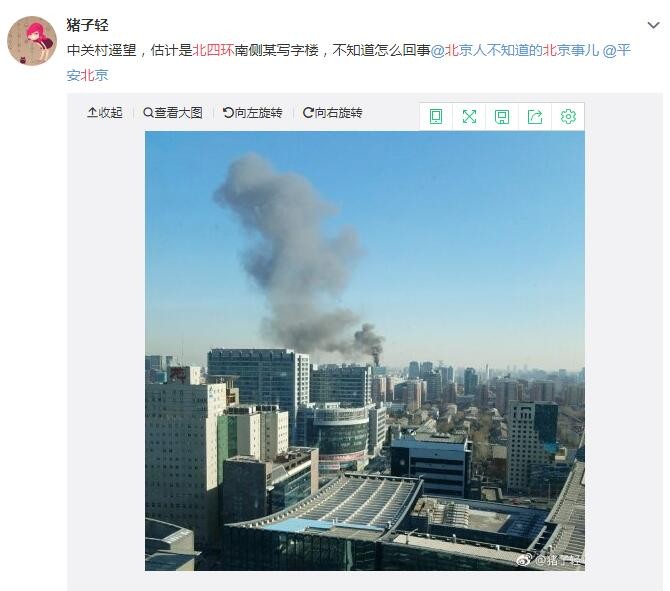Open the 猪子轻 username link
The height and width of the screenshot is (591, 670).
(88, 25)
